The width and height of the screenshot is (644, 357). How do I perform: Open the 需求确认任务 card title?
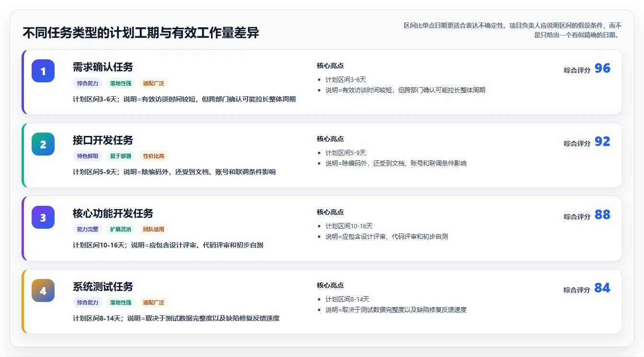[103, 67]
